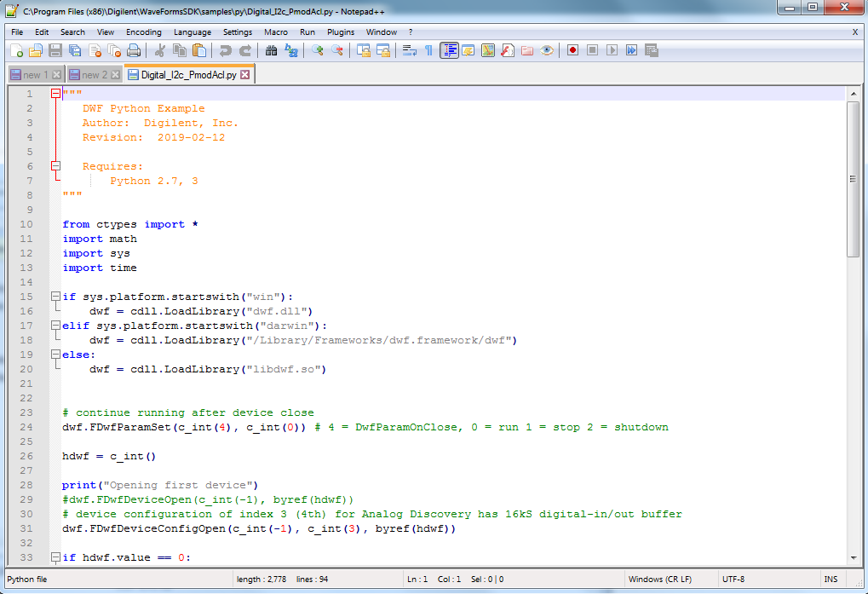
Task: Open the Folder as Workspace icon
Action: [527, 51]
